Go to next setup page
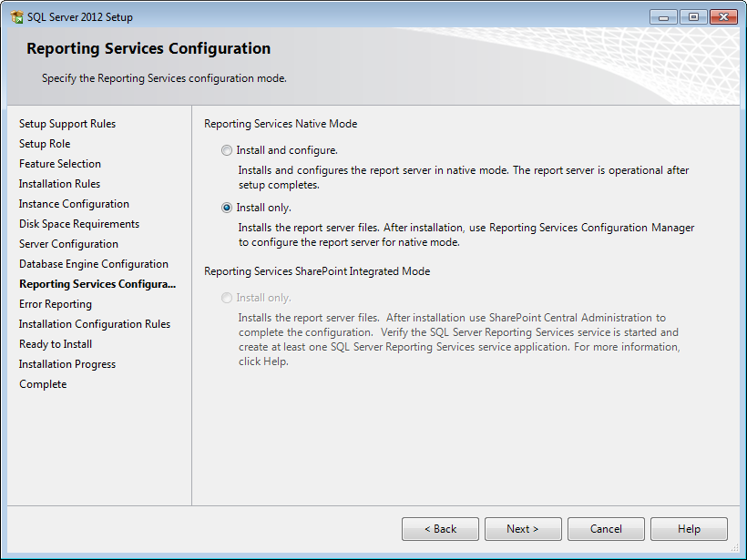Image resolution: width=747 pixels, height=560 pixels. coord(523,529)
